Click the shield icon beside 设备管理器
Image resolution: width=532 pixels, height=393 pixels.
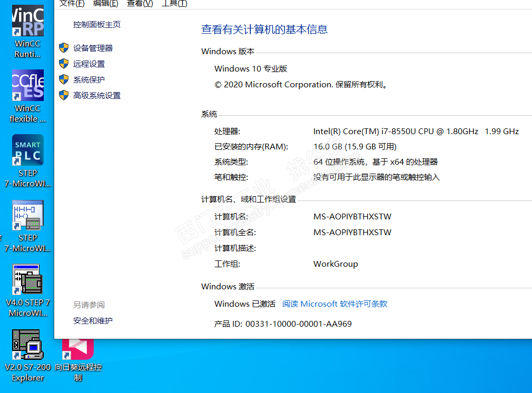click(x=64, y=48)
